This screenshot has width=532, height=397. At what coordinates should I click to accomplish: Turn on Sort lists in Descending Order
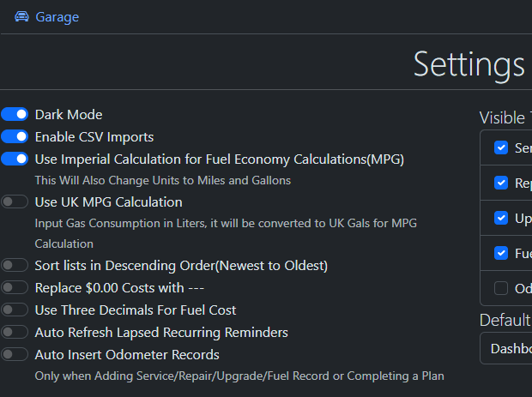[15, 266]
